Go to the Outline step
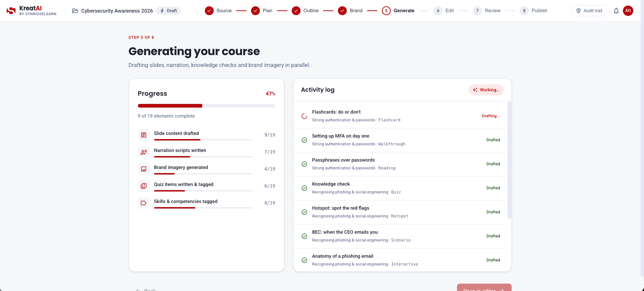Viewport: 644px width, 291px height. point(305,11)
